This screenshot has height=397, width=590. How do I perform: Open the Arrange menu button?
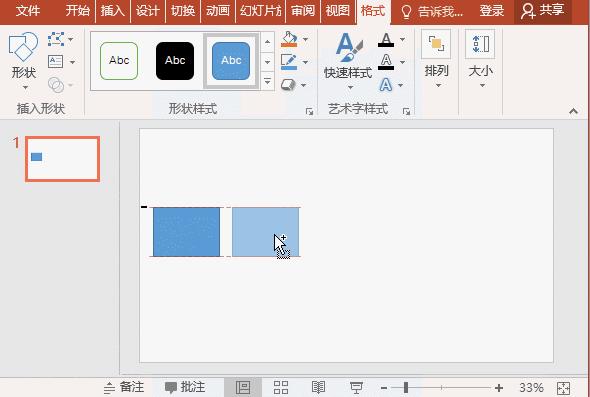pos(436,59)
